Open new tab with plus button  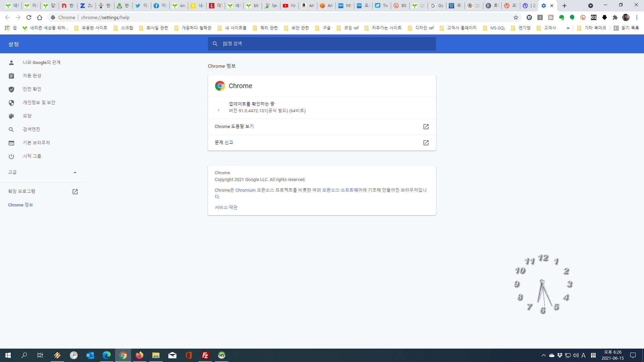565,6
